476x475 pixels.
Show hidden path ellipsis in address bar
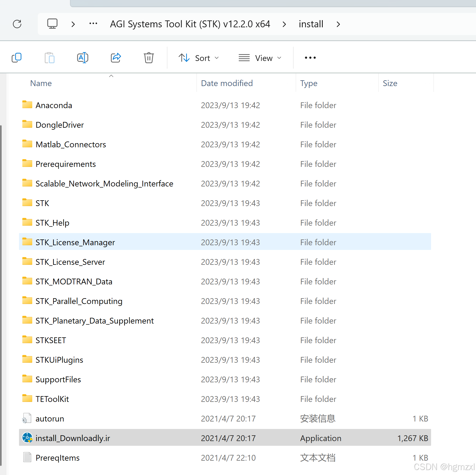(x=93, y=24)
